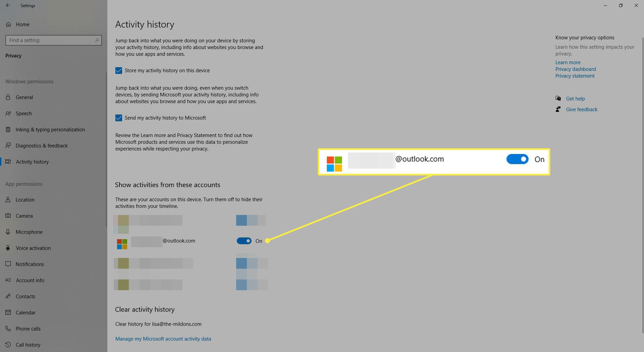Click the Get help link
The width and height of the screenshot is (644, 352).
575,99
